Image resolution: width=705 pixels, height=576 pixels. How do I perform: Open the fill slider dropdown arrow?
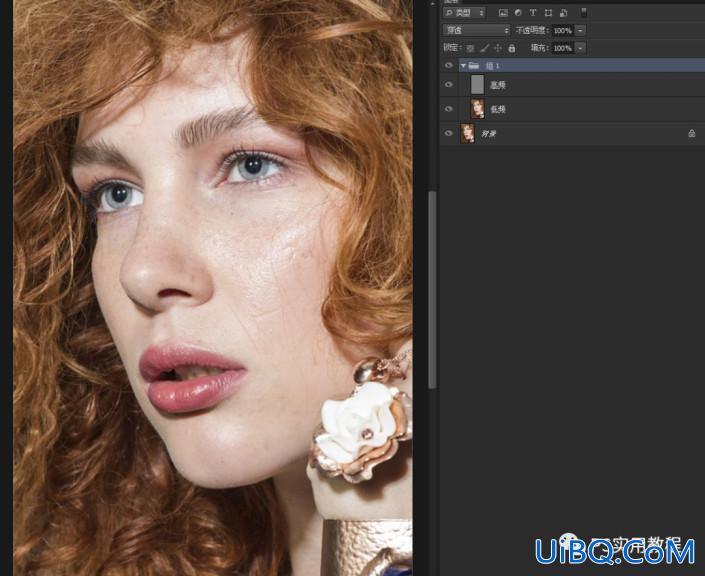580,48
